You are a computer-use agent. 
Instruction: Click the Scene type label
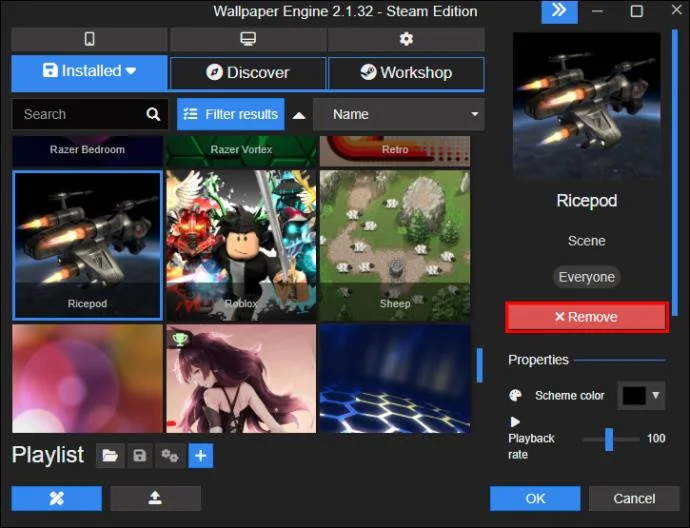(587, 241)
